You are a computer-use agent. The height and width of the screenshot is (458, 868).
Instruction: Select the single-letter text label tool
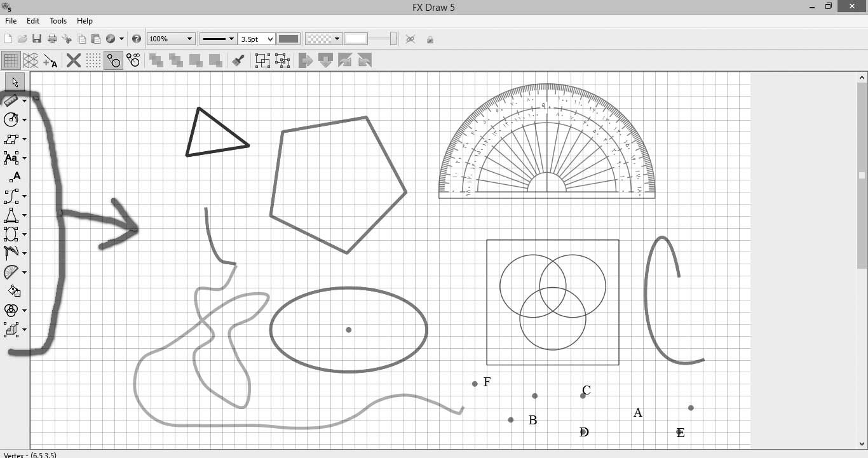click(14, 177)
